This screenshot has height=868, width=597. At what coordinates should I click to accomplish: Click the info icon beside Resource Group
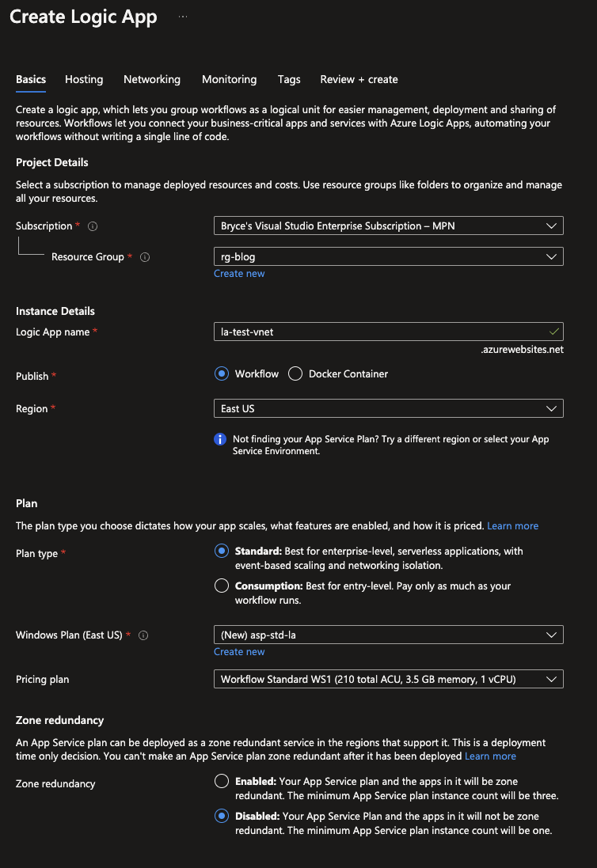tap(145, 257)
